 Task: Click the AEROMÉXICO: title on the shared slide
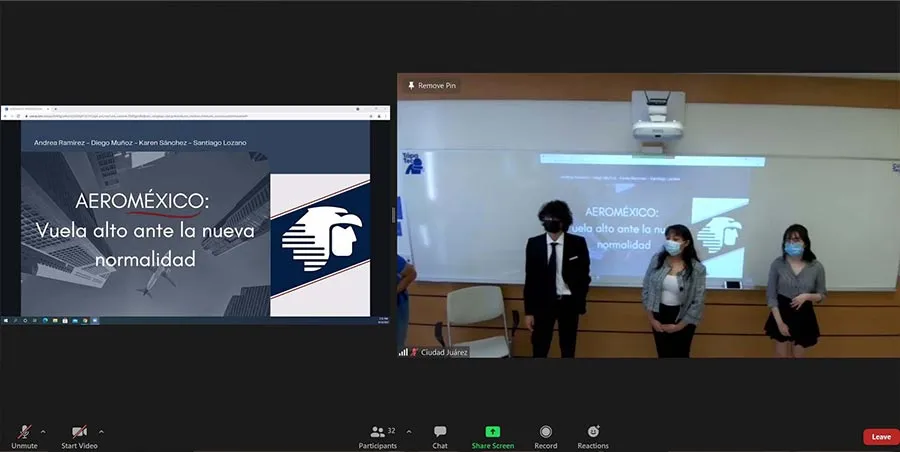(142, 201)
